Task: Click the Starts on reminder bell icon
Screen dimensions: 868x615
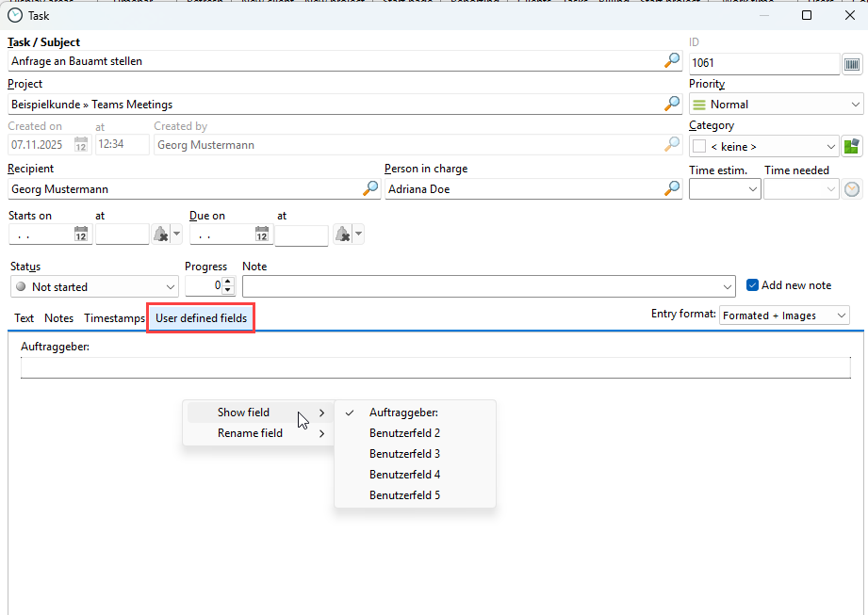Action: (x=161, y=235)
